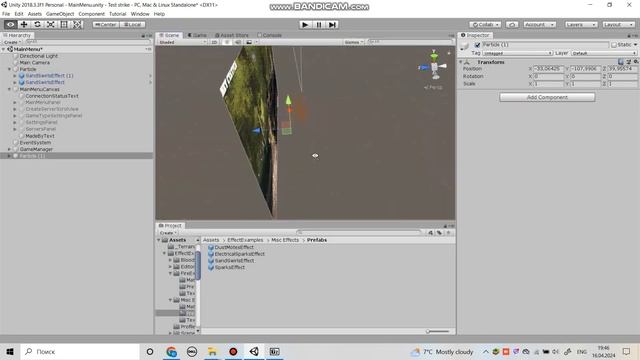Switch to the Asset Store tab
Viewport: 640px width, 360px height.
(x=231, y=35)
